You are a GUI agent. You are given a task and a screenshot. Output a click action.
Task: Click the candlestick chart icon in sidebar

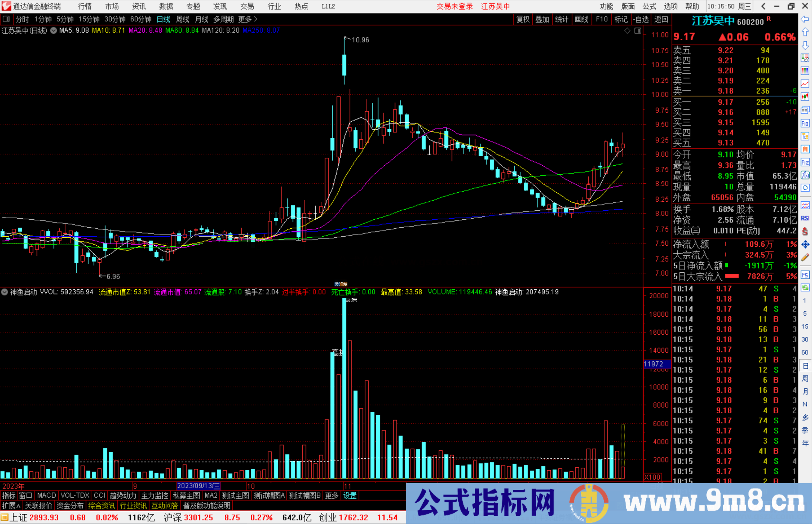point(805,97)
